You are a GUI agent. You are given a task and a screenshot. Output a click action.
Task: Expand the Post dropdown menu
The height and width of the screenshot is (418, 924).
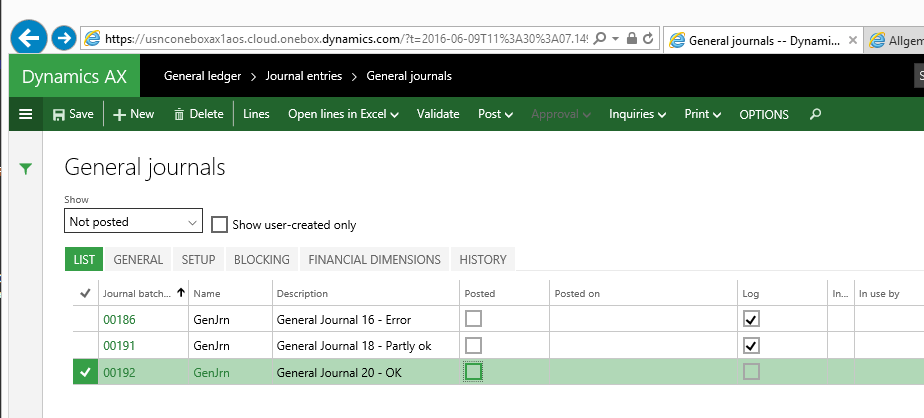(x=495, y=114)
